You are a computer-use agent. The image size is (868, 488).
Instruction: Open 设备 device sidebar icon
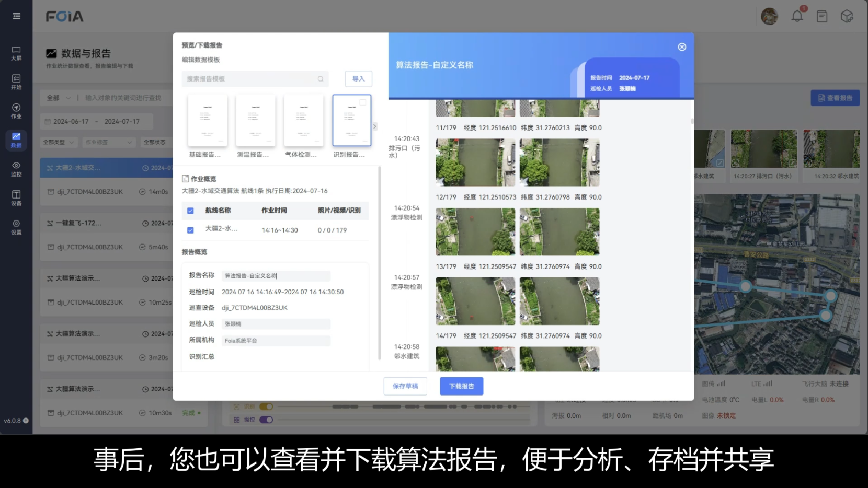coord(16,198)
